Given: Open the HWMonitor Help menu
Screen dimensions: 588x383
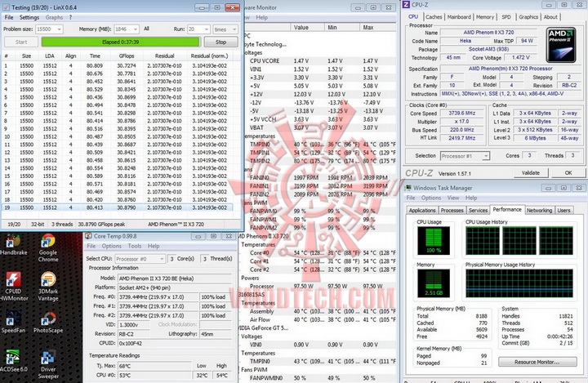Looking at the screenshot, I should 262,18.
